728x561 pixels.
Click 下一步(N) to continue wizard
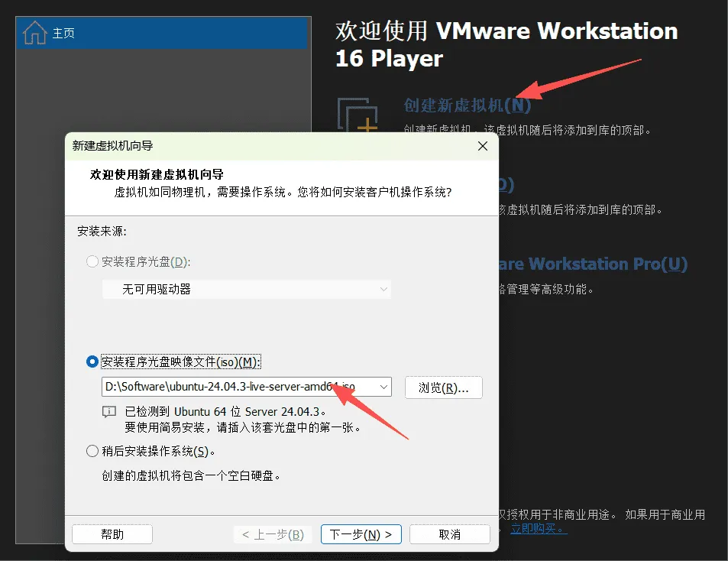click(361, 534)
